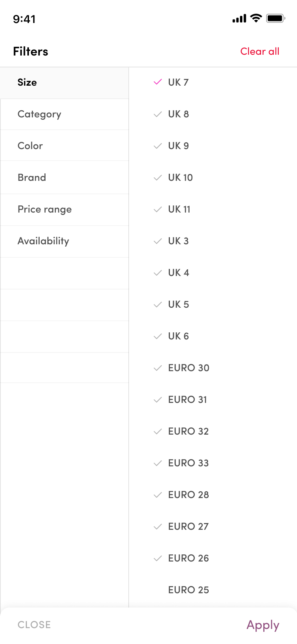Select the EURO 25 size option
This screenshot has width=297, height=644.
(x=188, y=590)
